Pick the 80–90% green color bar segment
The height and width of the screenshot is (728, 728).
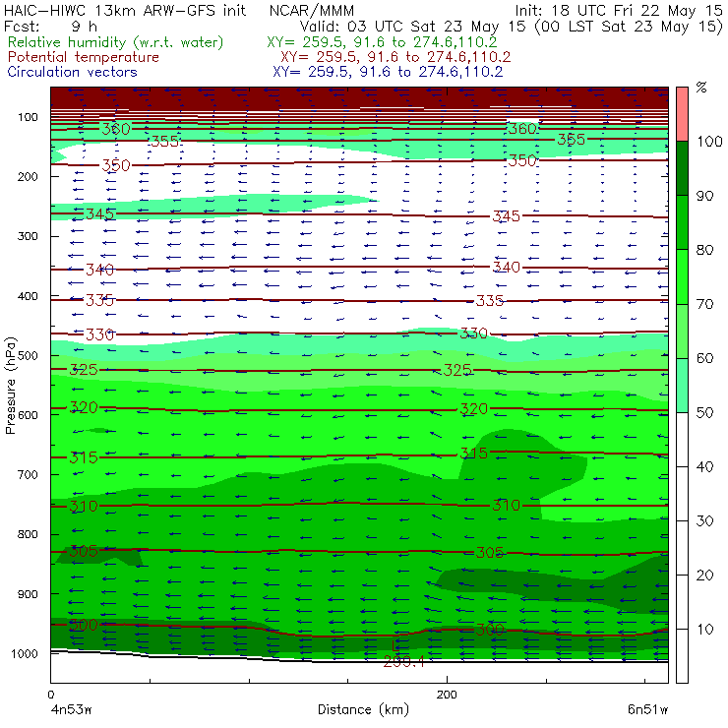pos(682,222)
